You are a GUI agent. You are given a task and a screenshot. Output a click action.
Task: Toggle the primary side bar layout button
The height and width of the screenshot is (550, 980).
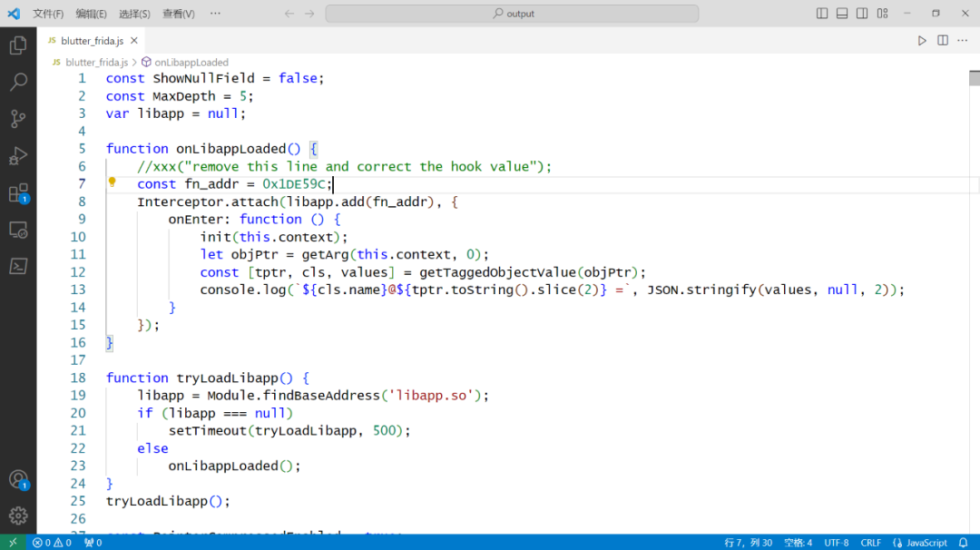(822, 13)
